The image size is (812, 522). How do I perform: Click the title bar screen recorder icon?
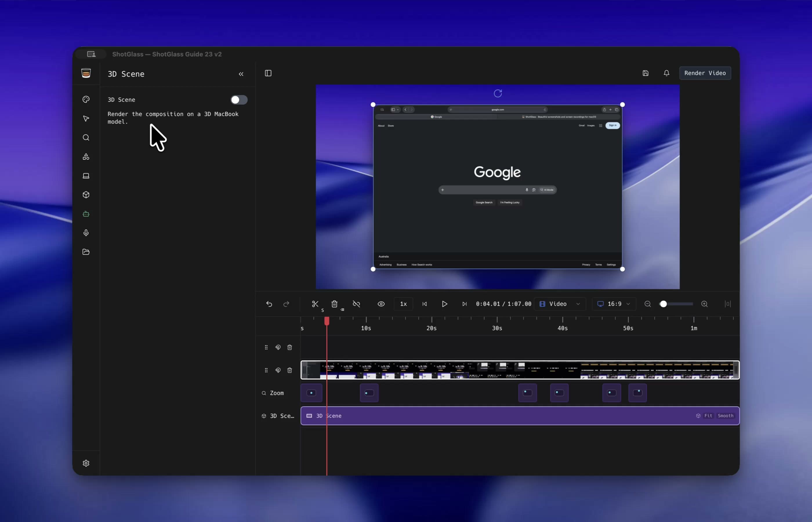point(91,54)
